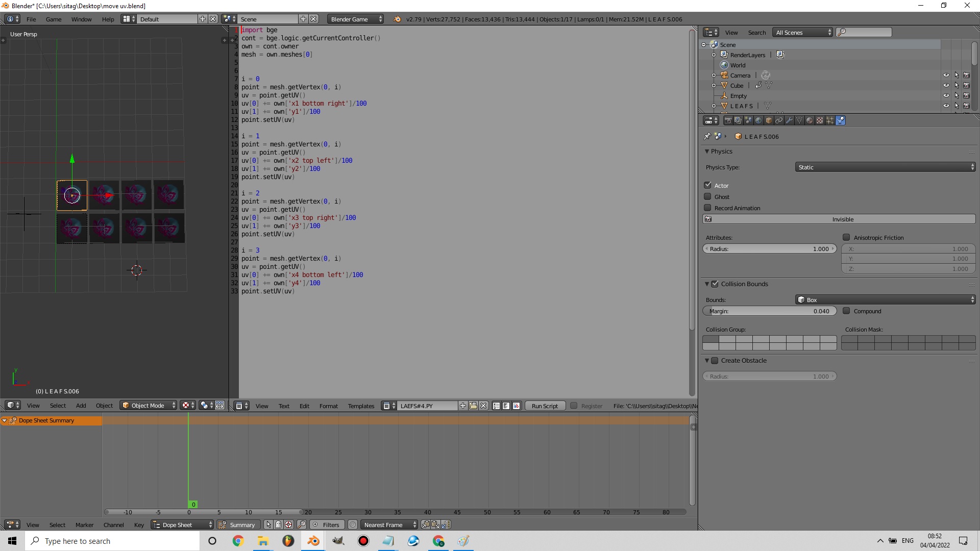Open the File menu
980x551 pixels.
pyautogui.click(x=31, y=19)
